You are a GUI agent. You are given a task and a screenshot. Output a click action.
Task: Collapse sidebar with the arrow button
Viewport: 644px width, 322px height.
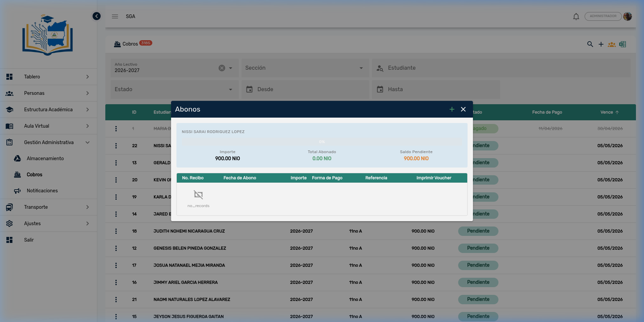[x=97, y=16]
